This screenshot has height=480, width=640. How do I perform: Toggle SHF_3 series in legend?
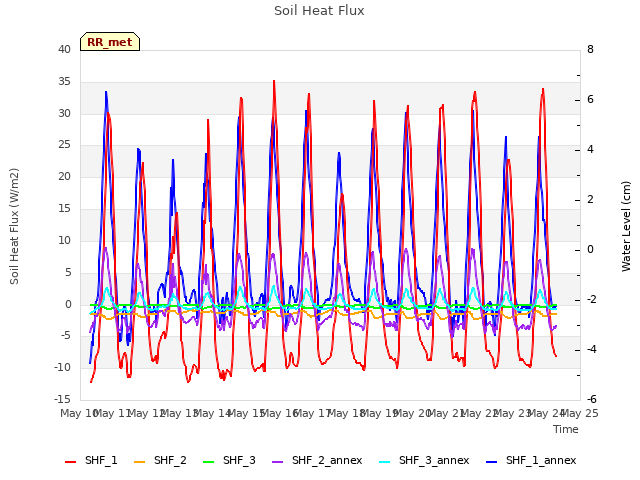pos(229,461)
